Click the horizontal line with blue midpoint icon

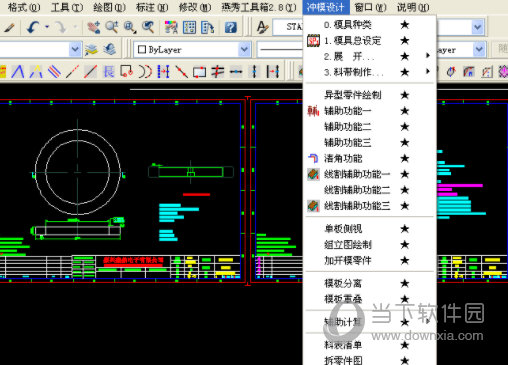236,71
